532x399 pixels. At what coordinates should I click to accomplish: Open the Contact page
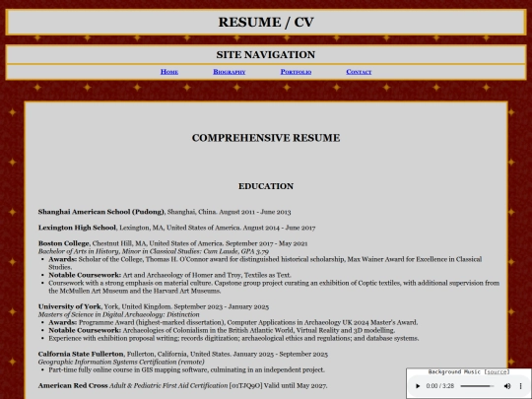359,72
